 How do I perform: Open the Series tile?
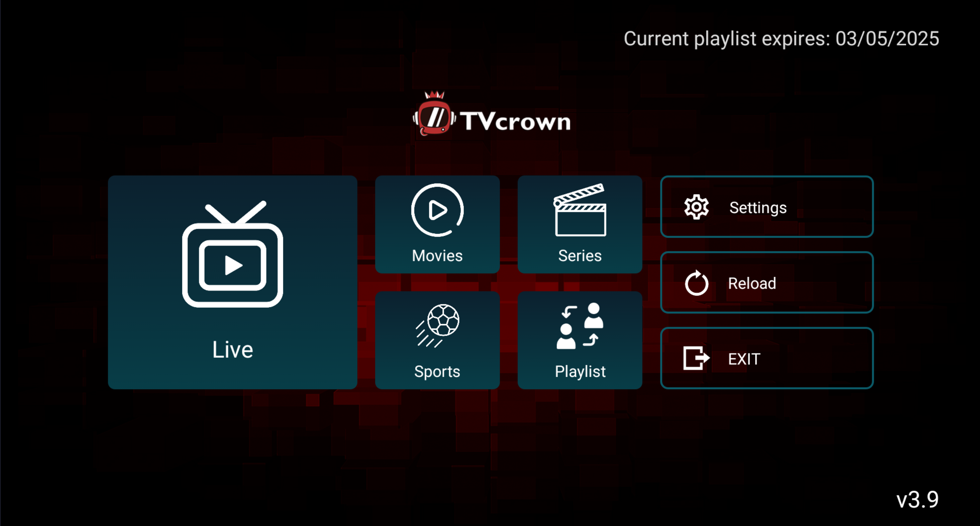tap(580, 224)
